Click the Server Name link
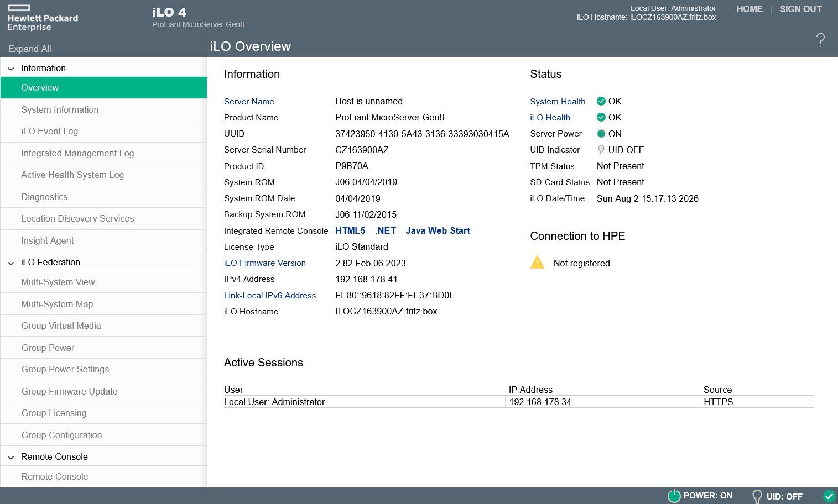This screenshot has width=838, height=504. [249, 101]
